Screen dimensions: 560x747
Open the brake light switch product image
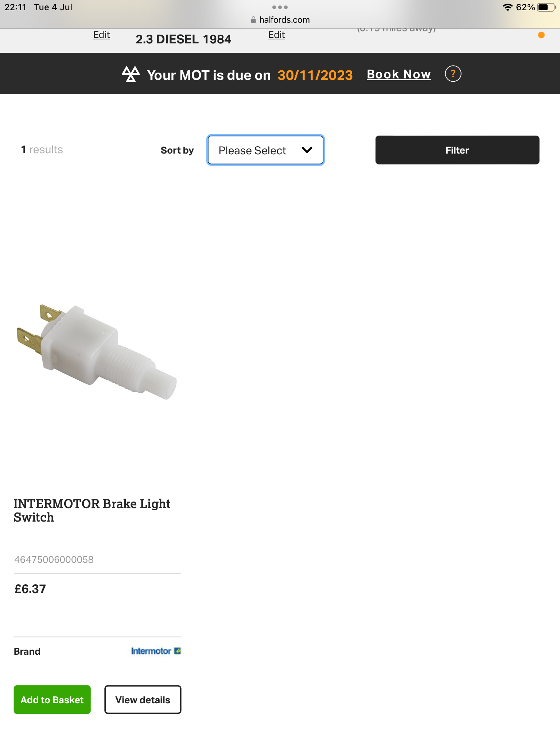pos(97,352)
